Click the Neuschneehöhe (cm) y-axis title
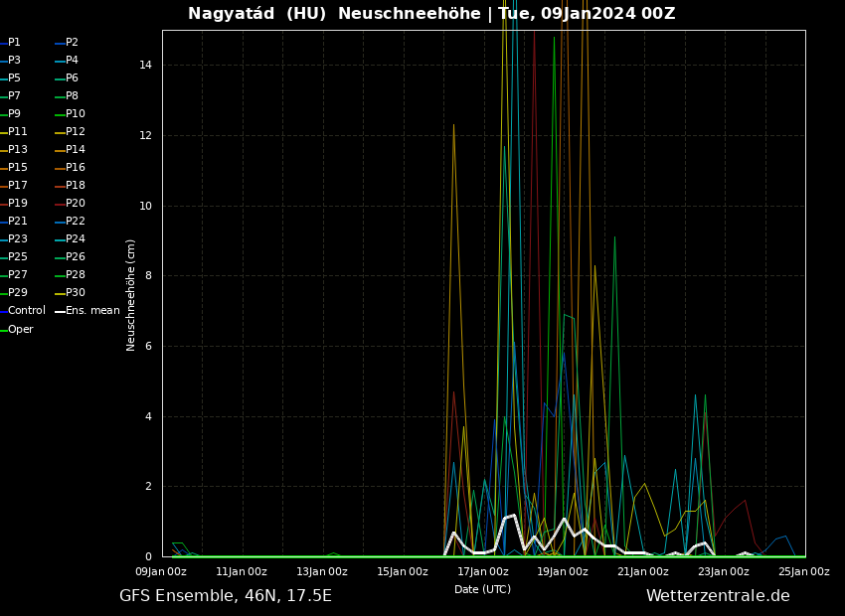The image size is (845, 616). [131, 294]
